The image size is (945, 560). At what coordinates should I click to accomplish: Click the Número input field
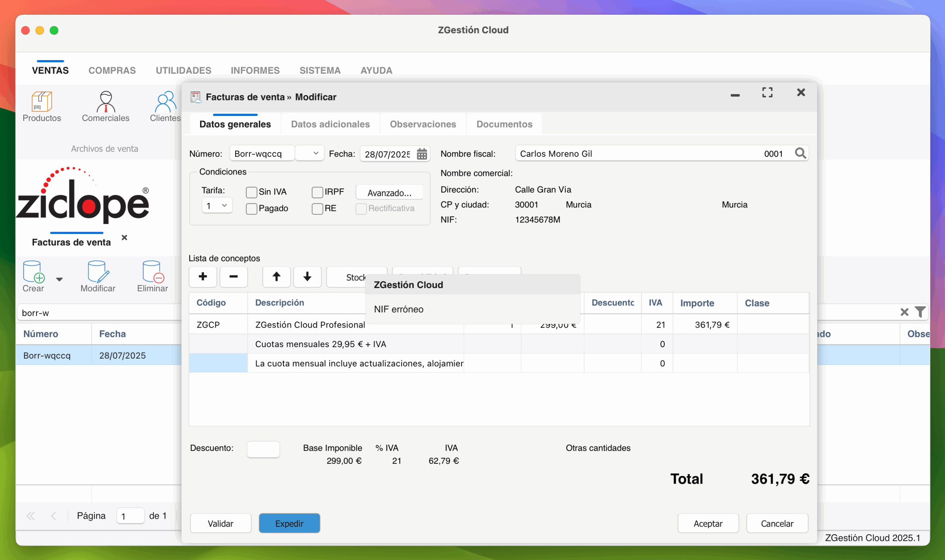[262, 153]
